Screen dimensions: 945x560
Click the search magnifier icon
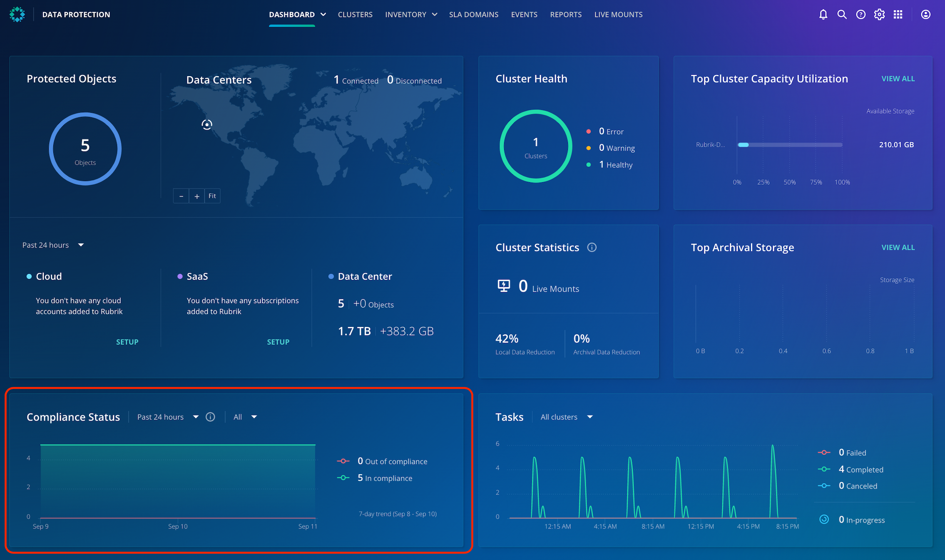pos(842,15)
